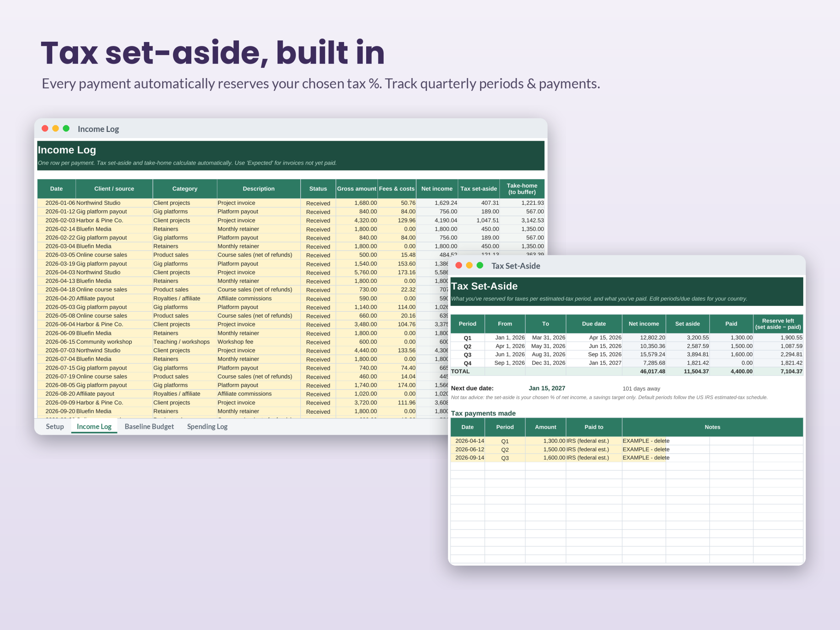Click the Fees & costs column header
Image resolution: width=840 pixels, height=630 pixels.
[x=397, y=189]
